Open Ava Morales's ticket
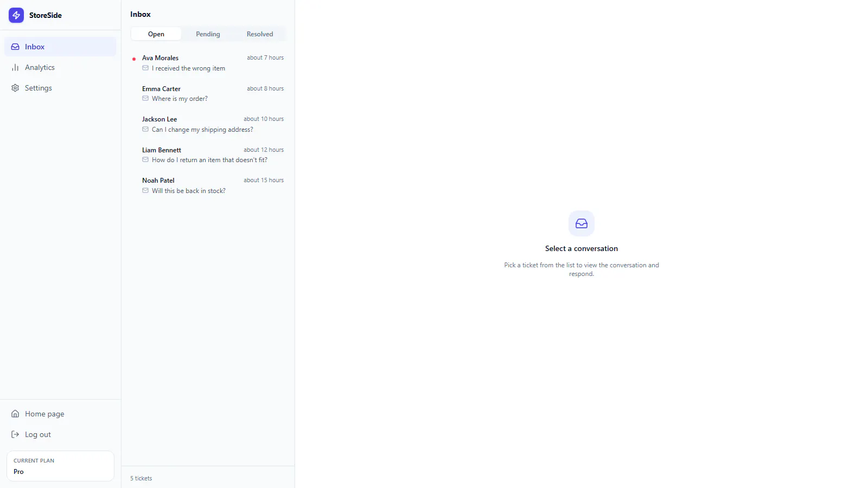 [208, 63]
